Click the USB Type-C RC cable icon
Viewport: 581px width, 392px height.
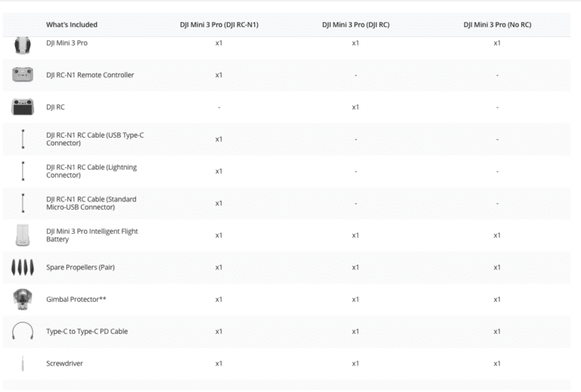click(23, 139)
